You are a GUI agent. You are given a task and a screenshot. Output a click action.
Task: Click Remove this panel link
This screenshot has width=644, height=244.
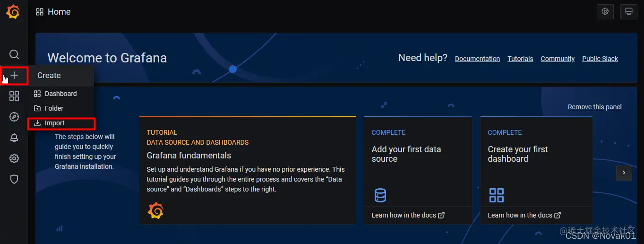tap(594, 107)
